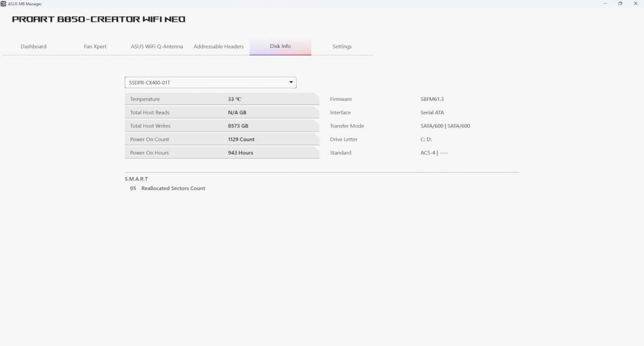Viewport: 644px width, 346px height.
Task: Open the ASUS WiFi Q-Antenna tab
Action: (157, 46)
